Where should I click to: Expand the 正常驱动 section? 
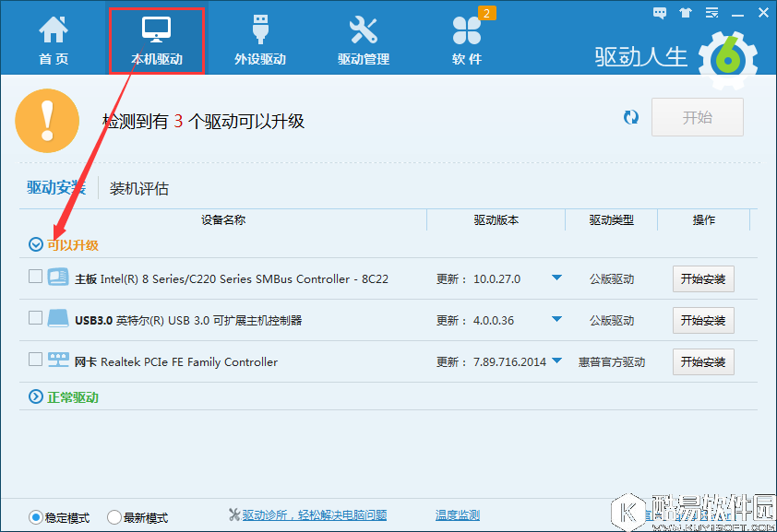tap(36, 397)
